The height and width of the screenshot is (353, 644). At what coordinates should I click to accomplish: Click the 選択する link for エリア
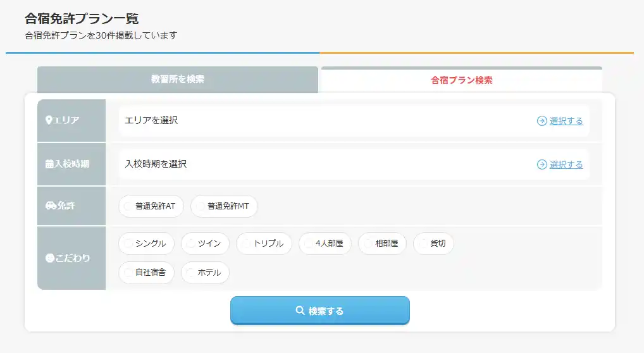(566, 121)
